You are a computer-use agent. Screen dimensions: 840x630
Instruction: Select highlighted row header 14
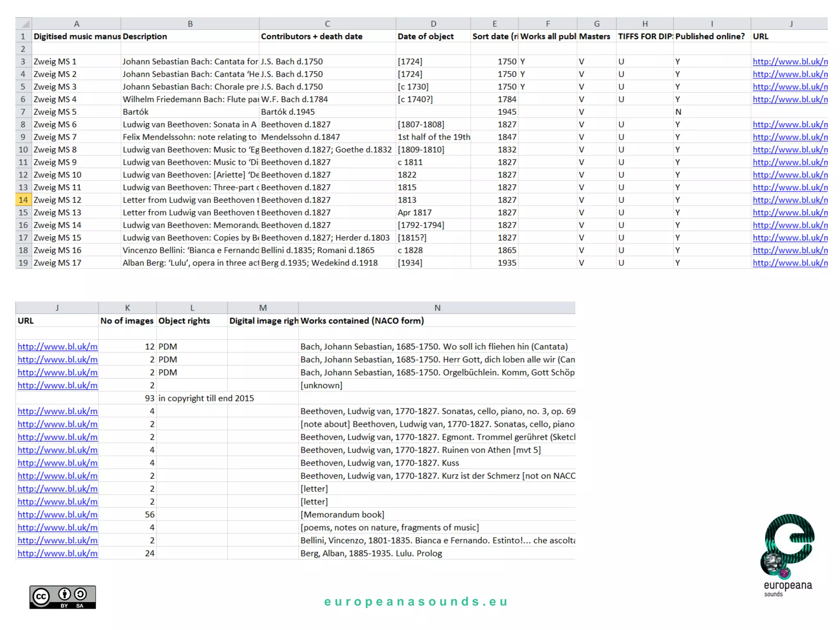(x=23, y=200)
